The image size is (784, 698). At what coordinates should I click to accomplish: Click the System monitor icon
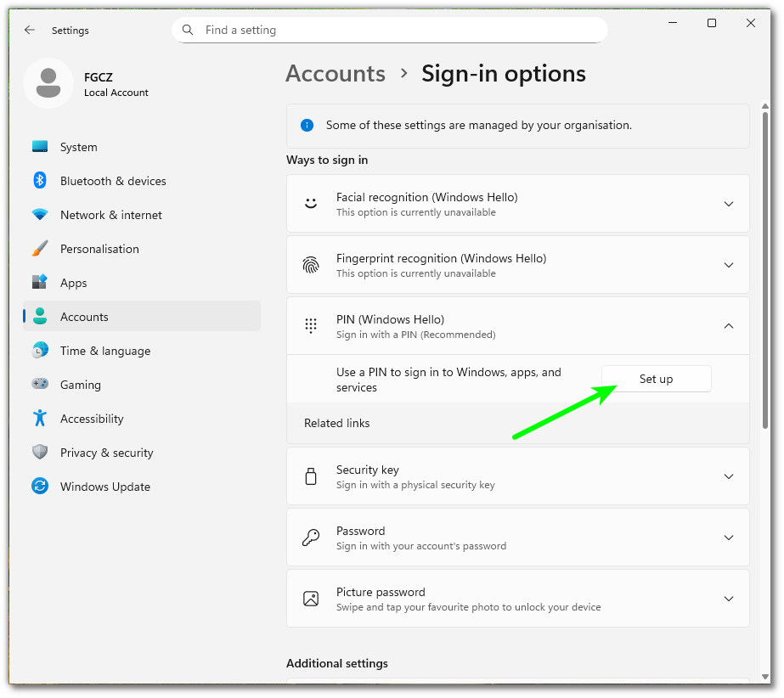[x=40, y=147]
